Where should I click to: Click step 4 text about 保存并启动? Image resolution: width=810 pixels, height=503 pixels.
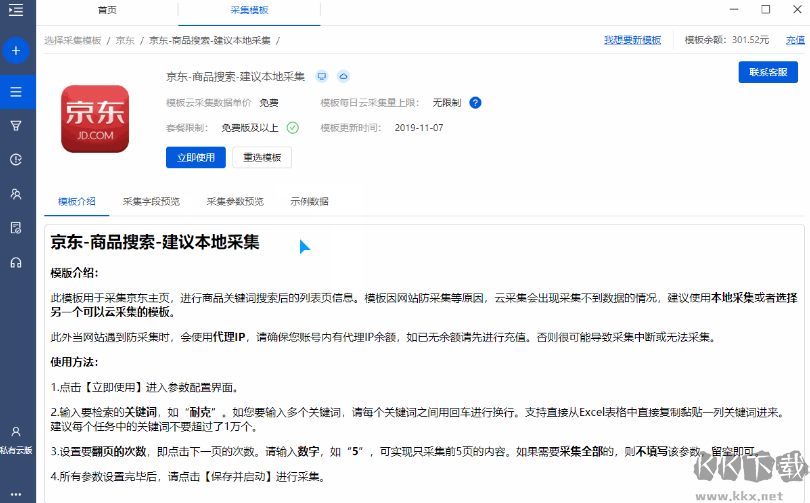pyautogui.click(x=188, y=476)
